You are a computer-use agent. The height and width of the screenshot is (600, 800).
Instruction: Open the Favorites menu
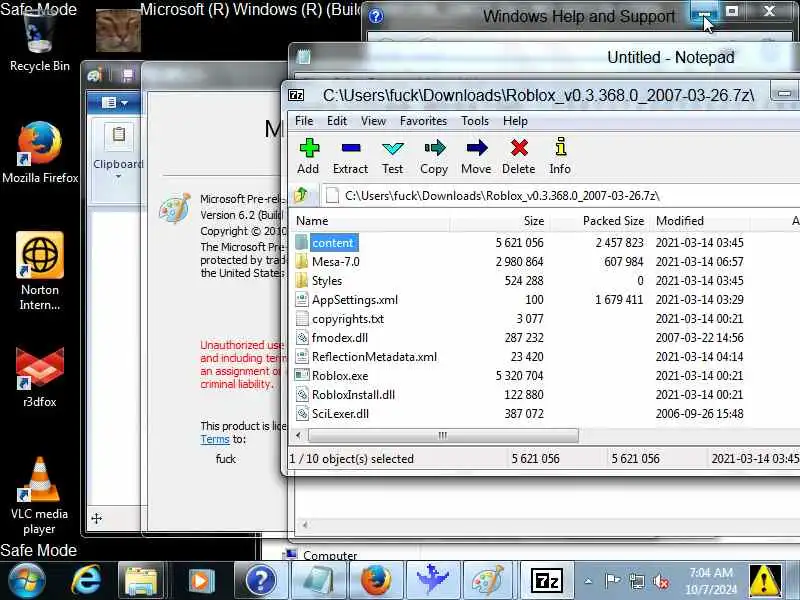pos(423,121)
